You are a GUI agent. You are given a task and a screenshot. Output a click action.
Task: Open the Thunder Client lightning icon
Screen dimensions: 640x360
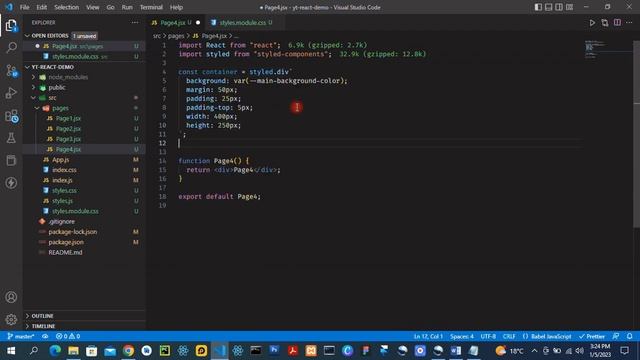11,183
